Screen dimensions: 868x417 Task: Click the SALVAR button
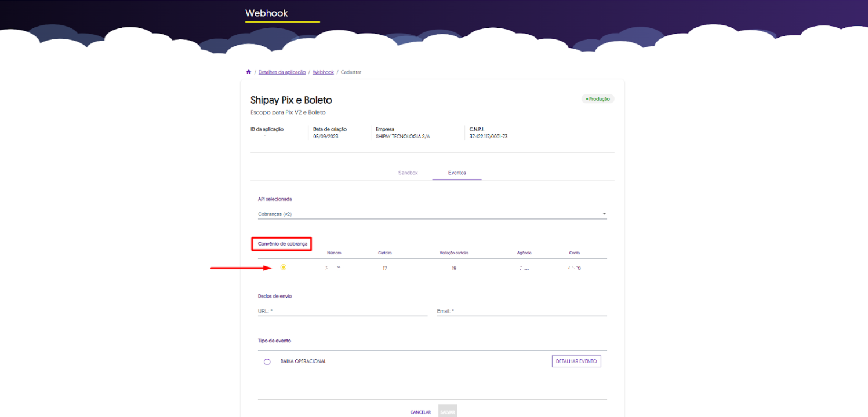[x=447, y=412]
